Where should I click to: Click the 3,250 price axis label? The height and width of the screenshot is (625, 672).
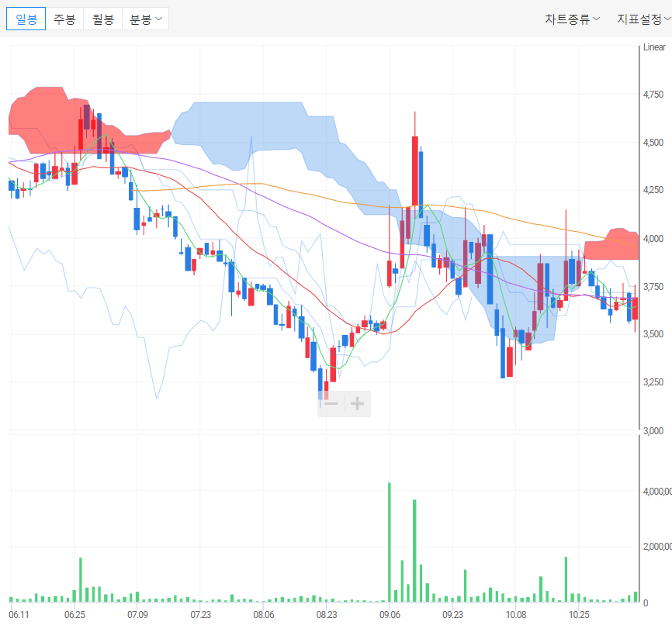tap(653, 382)
